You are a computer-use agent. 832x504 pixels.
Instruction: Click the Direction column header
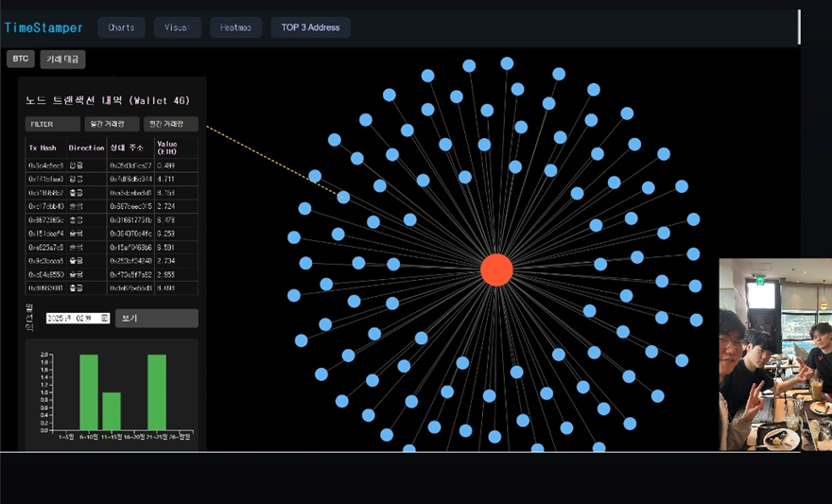tap(86, 148)
